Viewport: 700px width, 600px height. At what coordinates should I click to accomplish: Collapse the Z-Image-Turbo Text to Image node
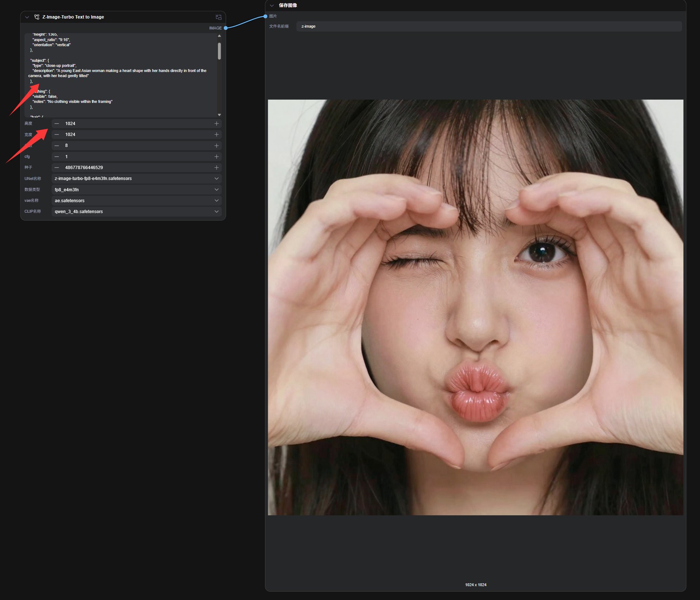tap(27, 17)
